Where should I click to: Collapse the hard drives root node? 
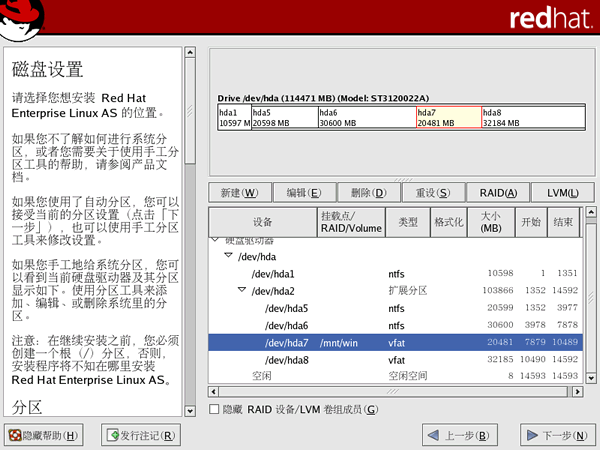click(x=215, y=240)
